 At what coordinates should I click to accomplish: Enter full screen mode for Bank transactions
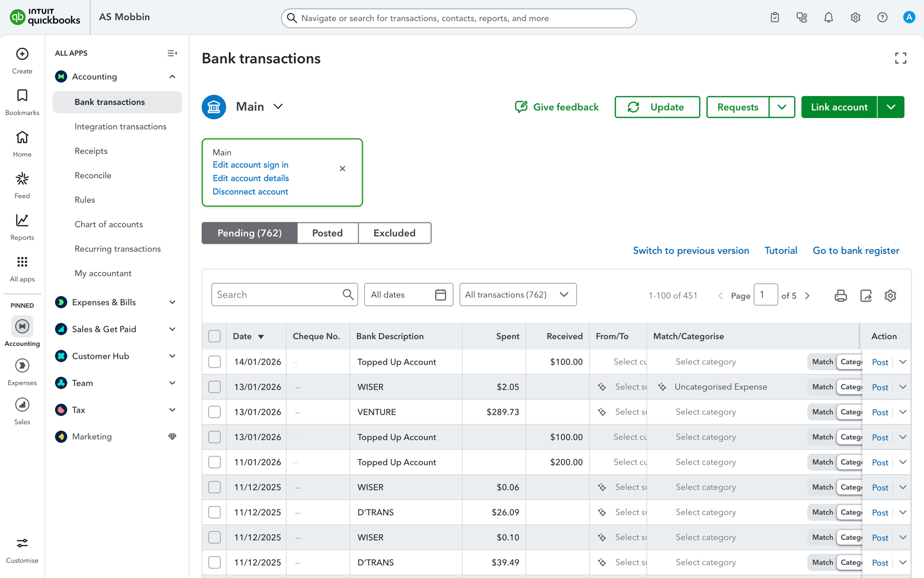point(900,58)
